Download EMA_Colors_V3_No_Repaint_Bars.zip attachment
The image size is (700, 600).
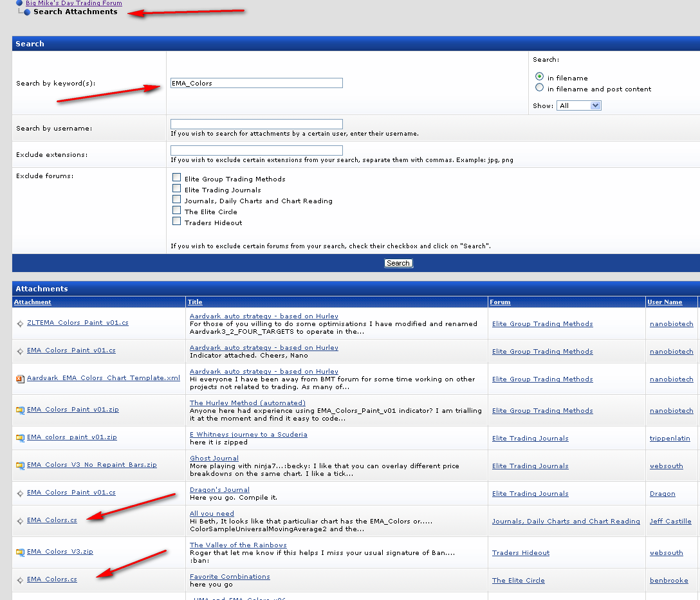[92, 465]
